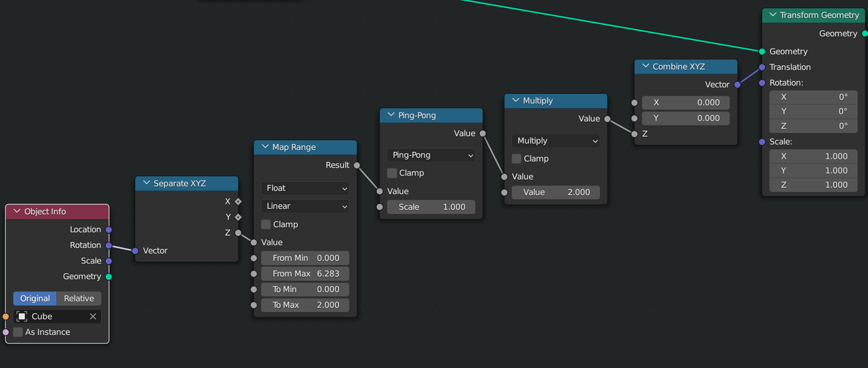Click the From Max 6.283 field
This screenshot has width=868, height=368.
pos(305,274)
